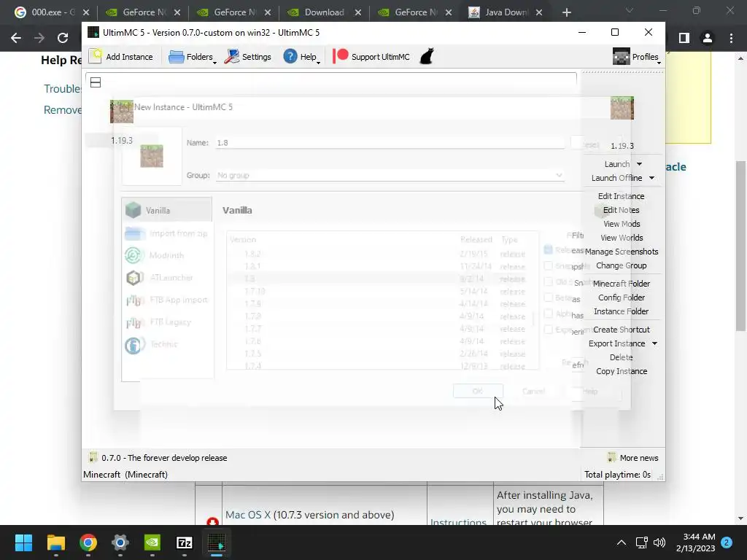Viewport: 747px width, 560px height.
Task: Toggle the Snapshots filter checkbox
Action: pyautogui.click(x=548, y=265)
